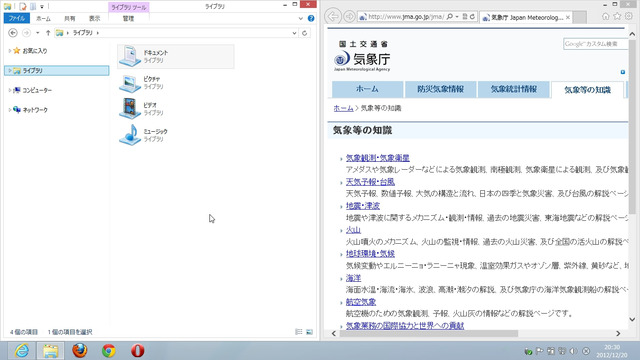This screenshot has width=640, height=360.
Task: Click the IE address bar URL
Action: pos(406,17)
